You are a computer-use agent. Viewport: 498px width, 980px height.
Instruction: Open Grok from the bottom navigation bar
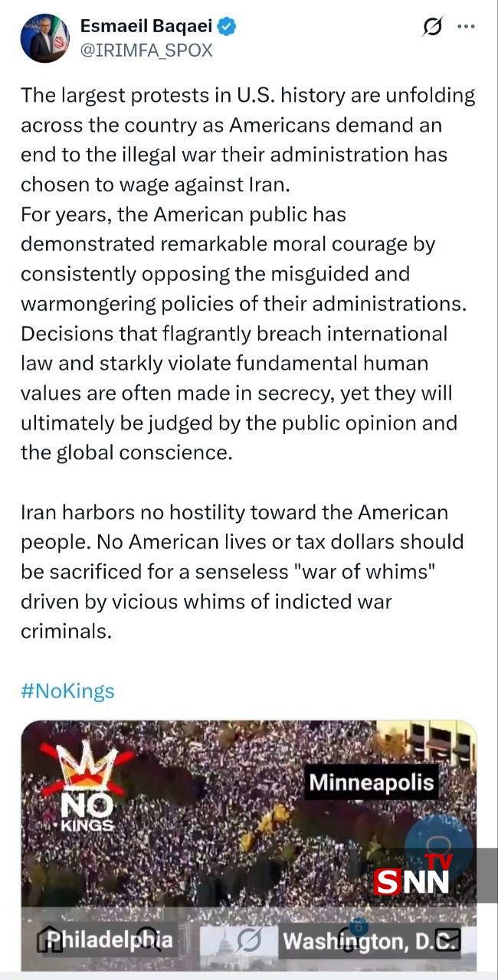250,940
